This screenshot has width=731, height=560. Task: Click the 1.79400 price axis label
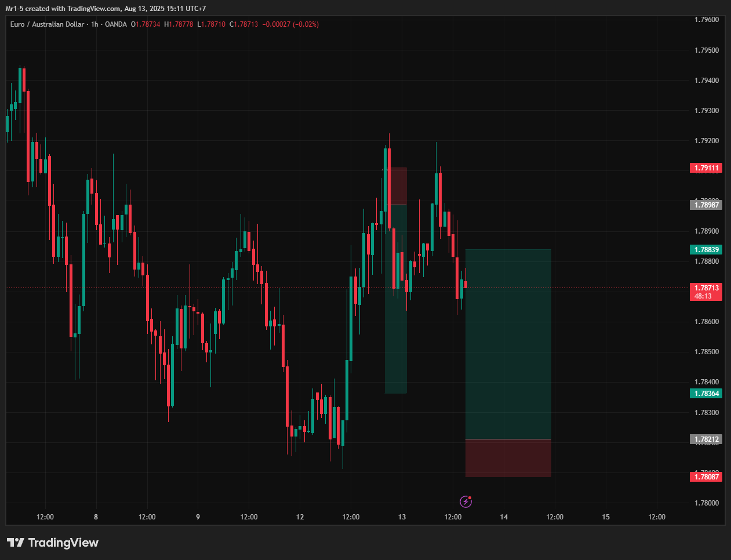point(707,81)
